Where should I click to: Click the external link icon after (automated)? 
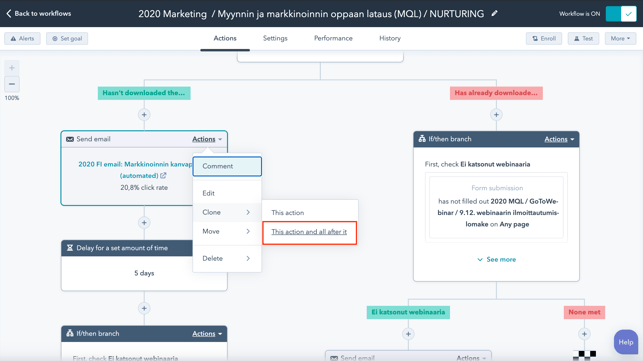tap(163, 176)
